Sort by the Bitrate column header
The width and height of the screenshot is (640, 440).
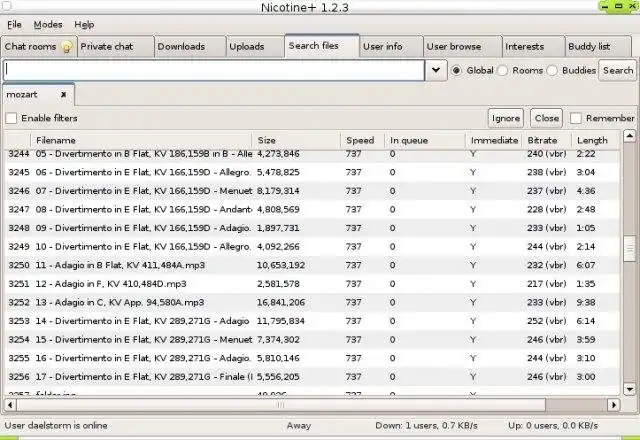tap(547, 140)
